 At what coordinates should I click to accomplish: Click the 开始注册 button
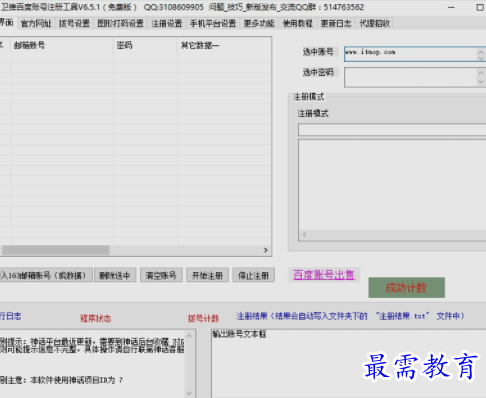click(x=207, y=275)
